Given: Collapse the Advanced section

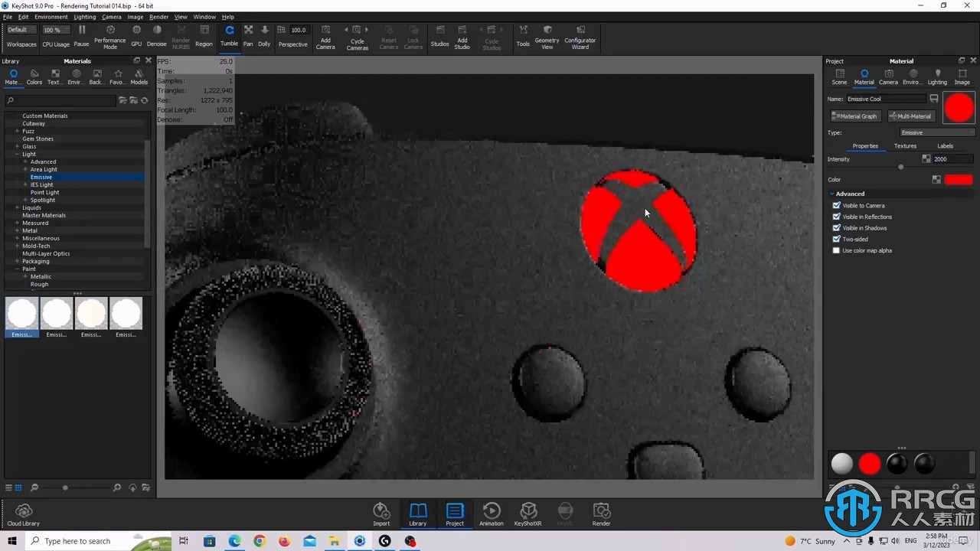Looking at the screenshot, I should [x=832, y=194].
